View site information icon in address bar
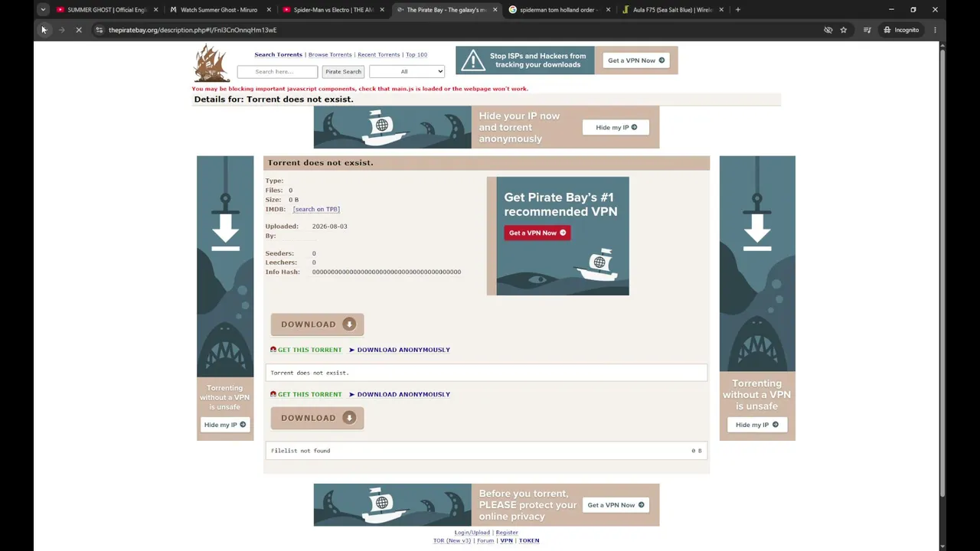This screenshot has width=980, height=551. 99,30
